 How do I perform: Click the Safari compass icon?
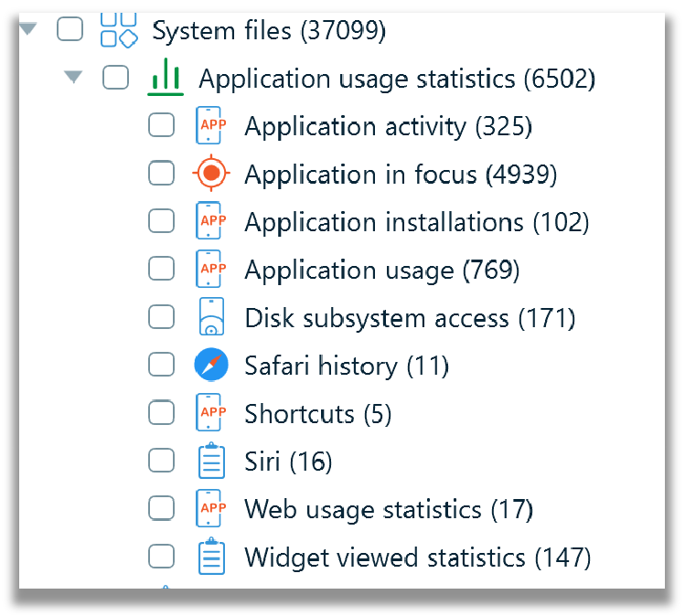pos(211,365)
